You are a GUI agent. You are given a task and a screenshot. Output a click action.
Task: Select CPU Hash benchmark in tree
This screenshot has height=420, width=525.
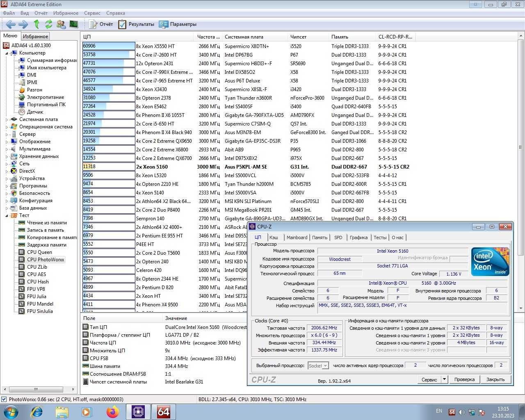(x=38, y=282)
